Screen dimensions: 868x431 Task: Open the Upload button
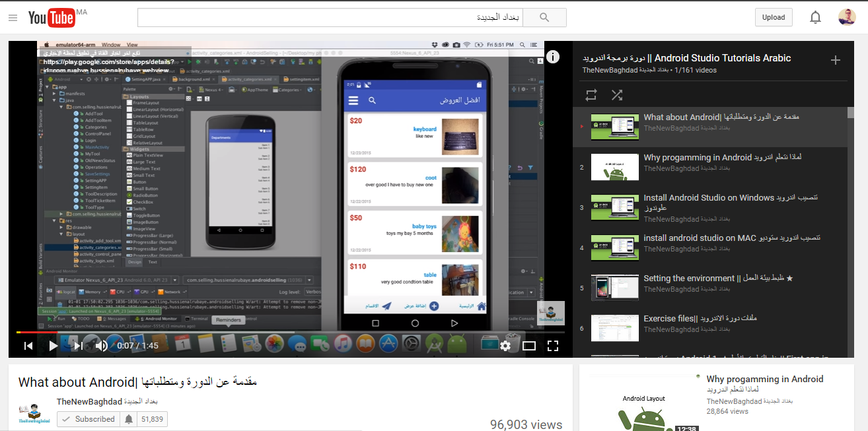(x=774, y=18)
